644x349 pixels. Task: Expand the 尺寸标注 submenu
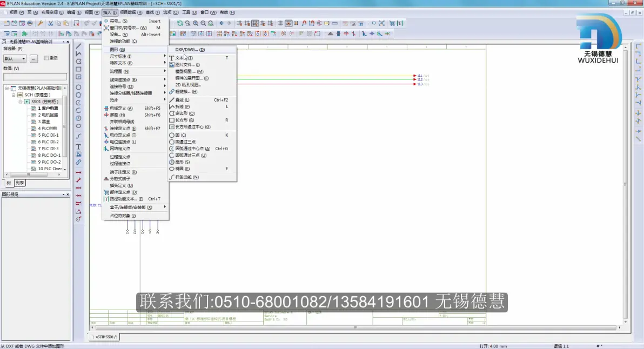pyautogui.click(x=136, y=56)
